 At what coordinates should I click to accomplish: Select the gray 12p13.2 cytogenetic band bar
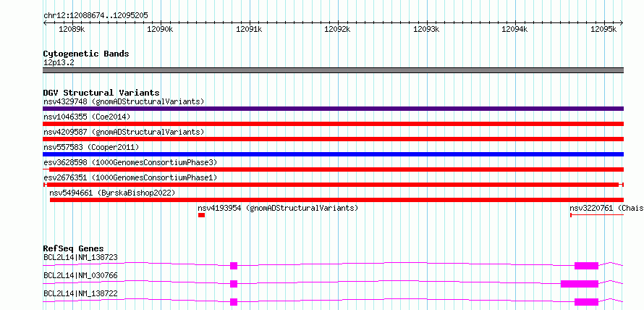[333, 70]
